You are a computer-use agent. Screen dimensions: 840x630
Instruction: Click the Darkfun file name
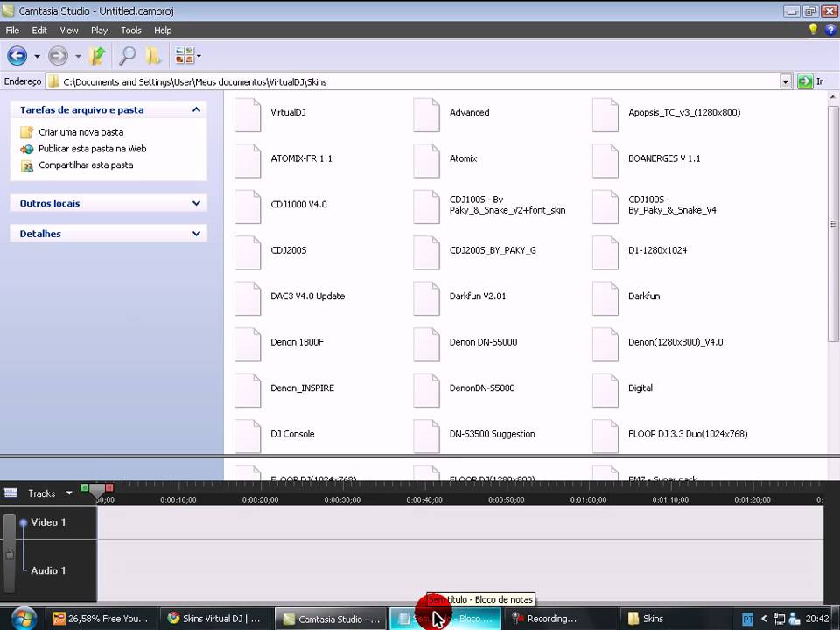coord(644,297)
